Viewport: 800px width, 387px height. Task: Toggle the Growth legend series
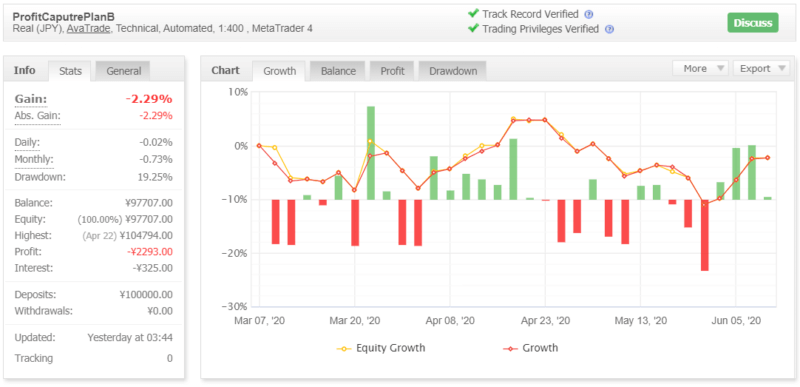531,348
